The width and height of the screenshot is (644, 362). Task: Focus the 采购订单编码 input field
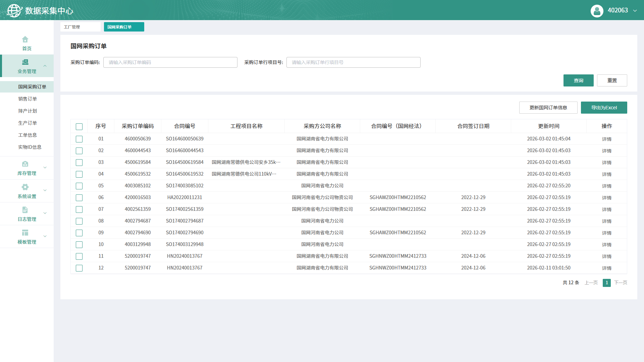coord(170,62)
